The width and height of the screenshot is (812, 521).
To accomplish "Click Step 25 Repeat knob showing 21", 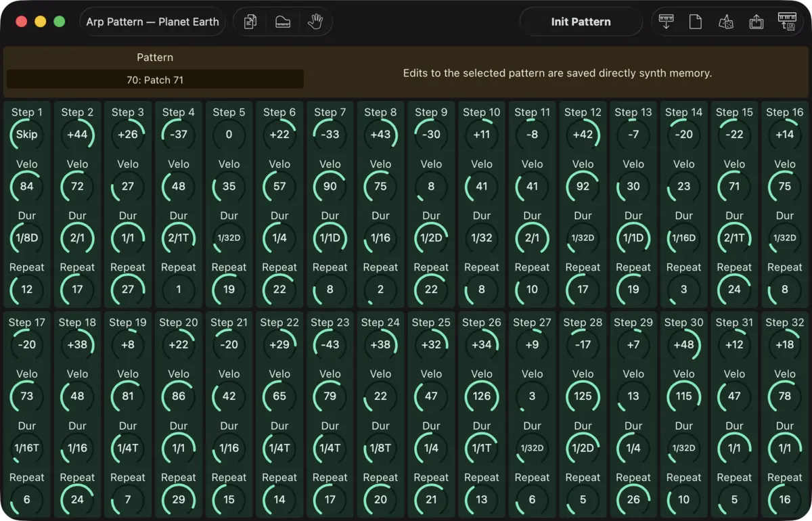I will pos(431,500).
